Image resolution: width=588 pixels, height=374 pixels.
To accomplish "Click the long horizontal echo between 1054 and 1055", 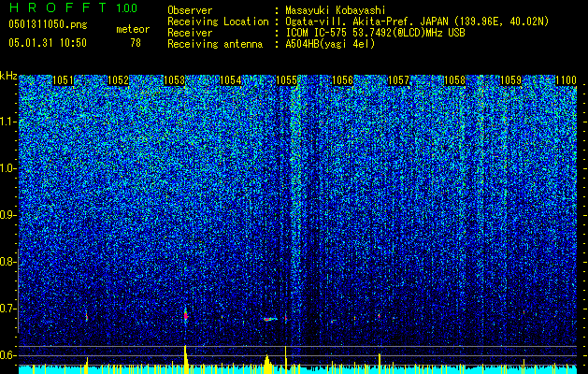I will pos(270,319).
